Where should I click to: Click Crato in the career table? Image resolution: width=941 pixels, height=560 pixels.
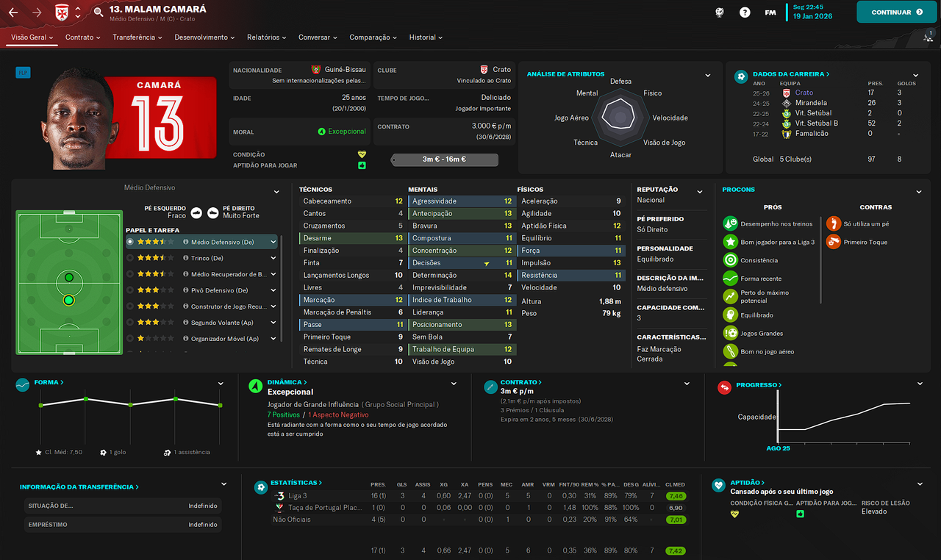[x=804, y=93]
